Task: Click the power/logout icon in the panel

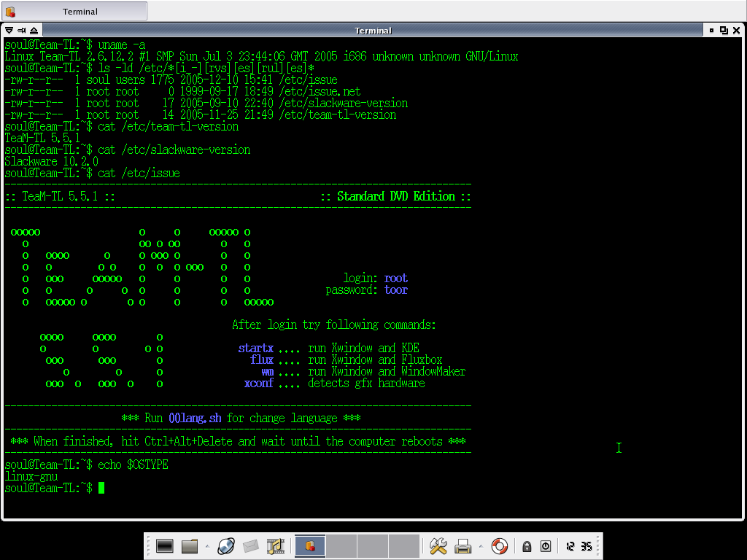Action: point(546,546)
